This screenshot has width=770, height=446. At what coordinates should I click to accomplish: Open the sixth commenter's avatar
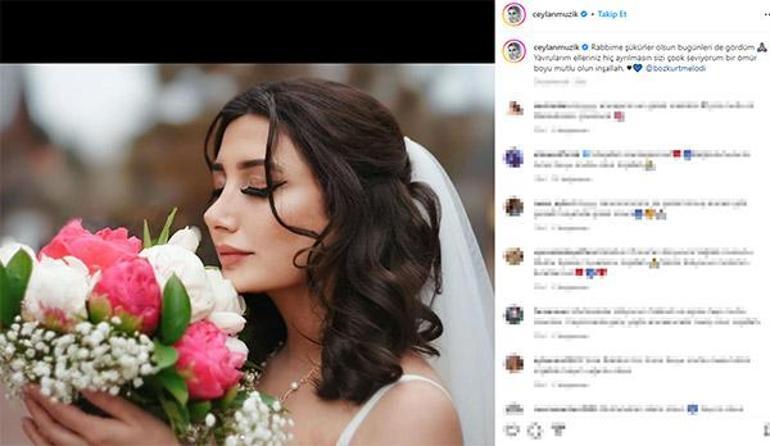coord(514,363)
